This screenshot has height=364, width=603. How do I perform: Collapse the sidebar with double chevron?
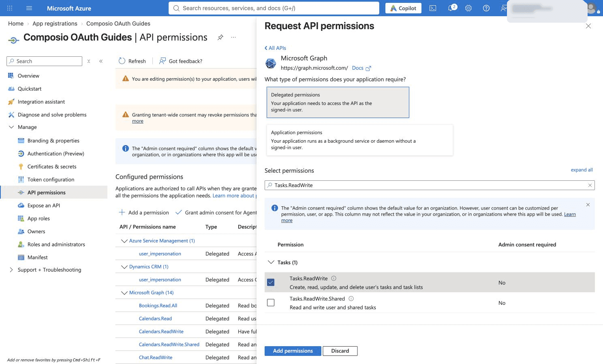click(101, 61)
